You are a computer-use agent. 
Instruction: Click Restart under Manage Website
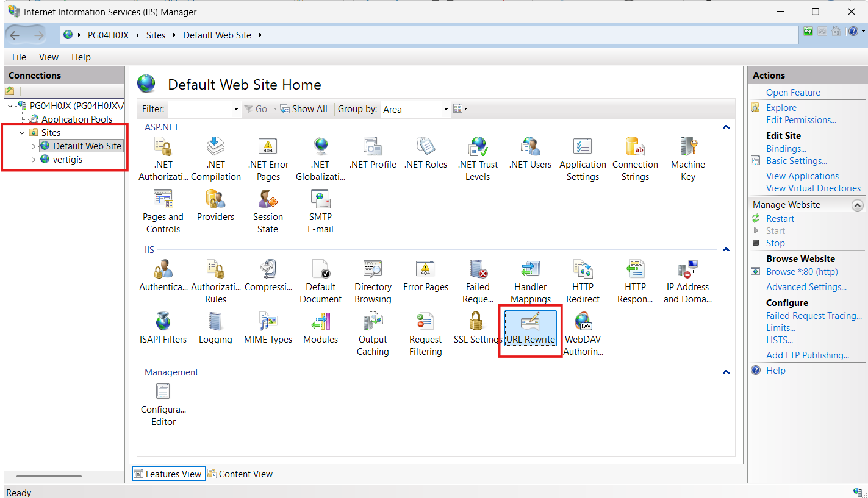780,219
